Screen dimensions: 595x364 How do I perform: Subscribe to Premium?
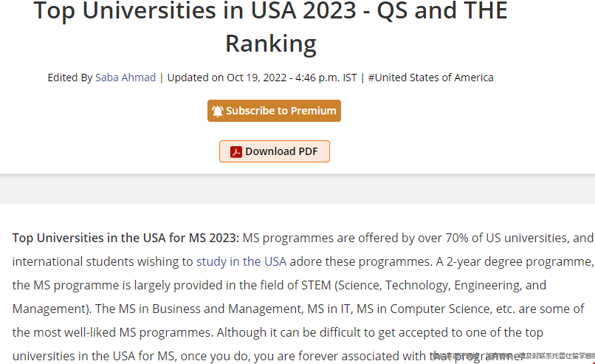coord(274,111)
